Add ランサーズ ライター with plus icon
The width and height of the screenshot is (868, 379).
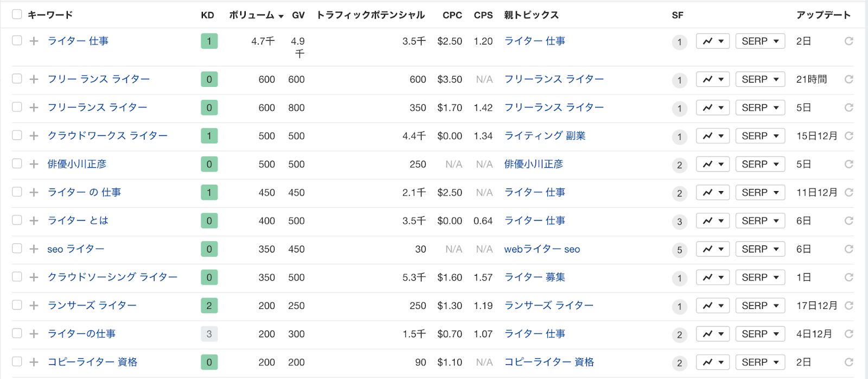pos(34,306)
